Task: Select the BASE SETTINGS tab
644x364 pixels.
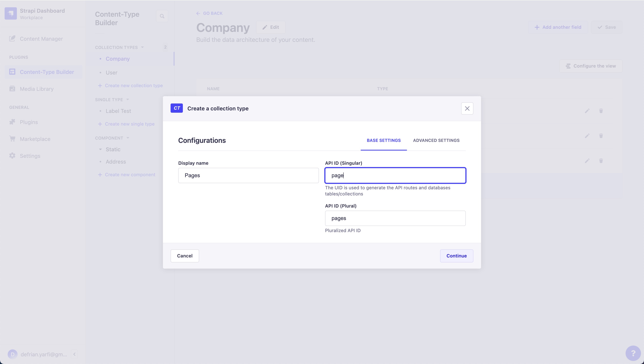Action: tap(384, 141)
